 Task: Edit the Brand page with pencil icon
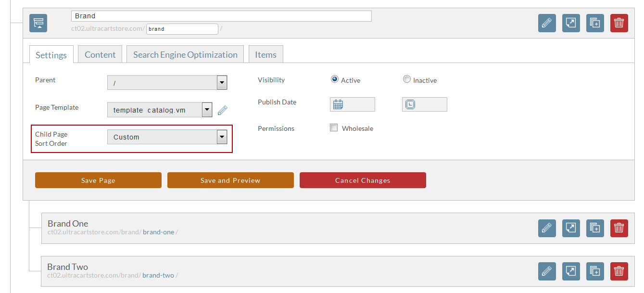[x=547, y=23]
